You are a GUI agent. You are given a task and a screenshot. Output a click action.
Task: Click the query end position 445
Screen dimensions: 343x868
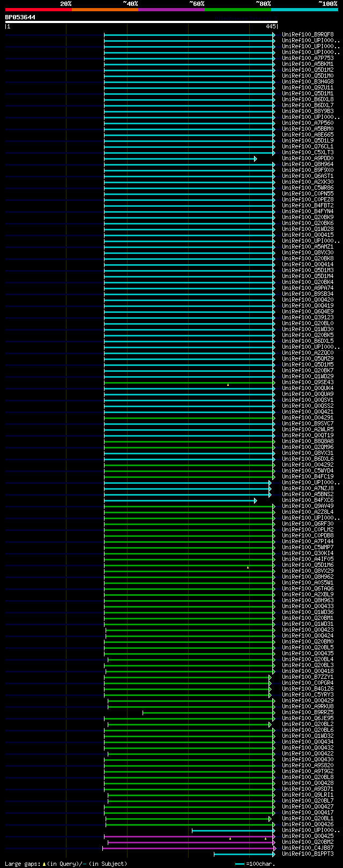point(271,26)
